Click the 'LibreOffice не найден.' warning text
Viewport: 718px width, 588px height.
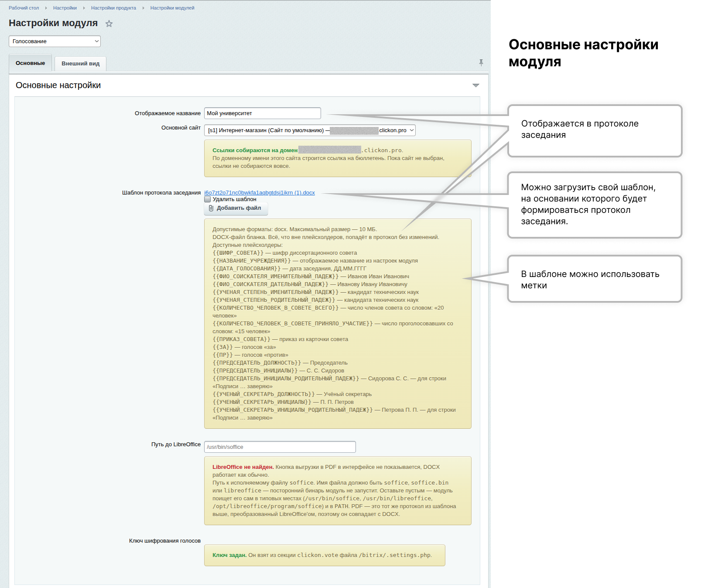(243, 467)
